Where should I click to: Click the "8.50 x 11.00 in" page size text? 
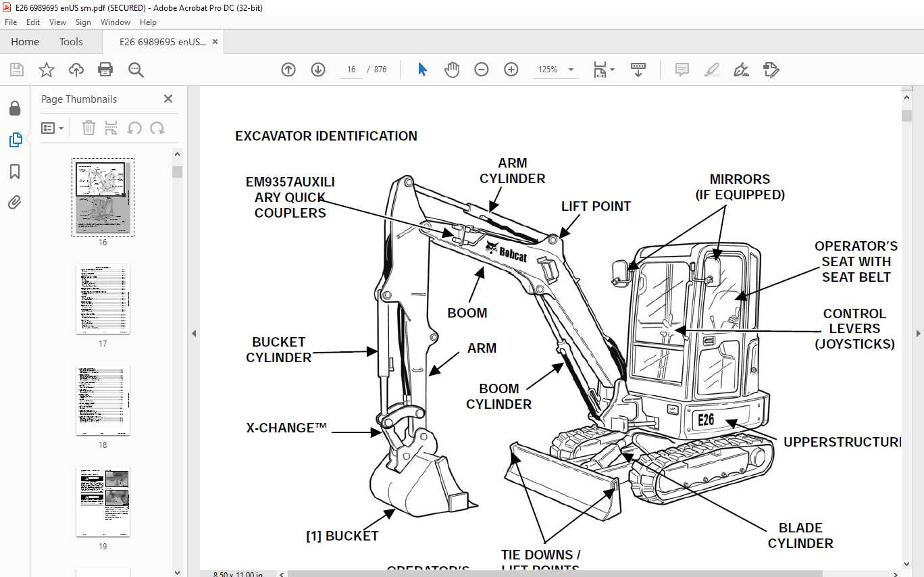coord(238,574)
